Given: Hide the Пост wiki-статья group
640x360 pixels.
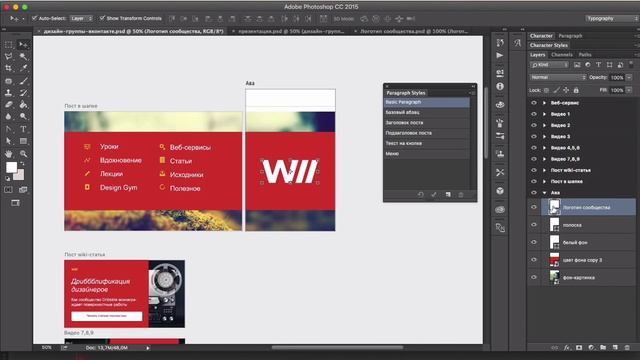Looking at the screenshot, I should click(533, 170).
